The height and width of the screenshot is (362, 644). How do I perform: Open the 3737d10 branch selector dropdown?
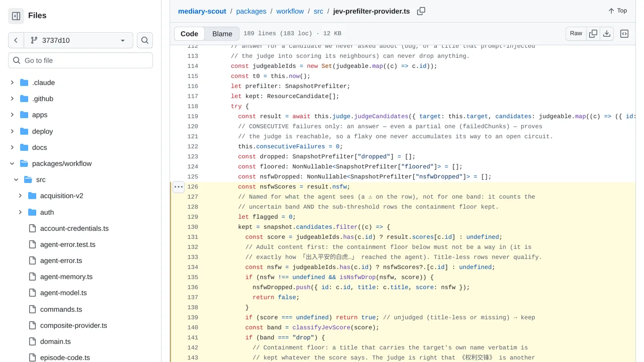pos(78,40)
